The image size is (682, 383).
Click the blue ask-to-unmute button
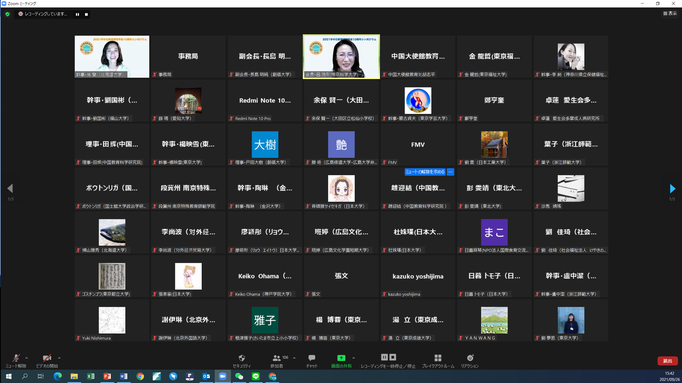425,172
